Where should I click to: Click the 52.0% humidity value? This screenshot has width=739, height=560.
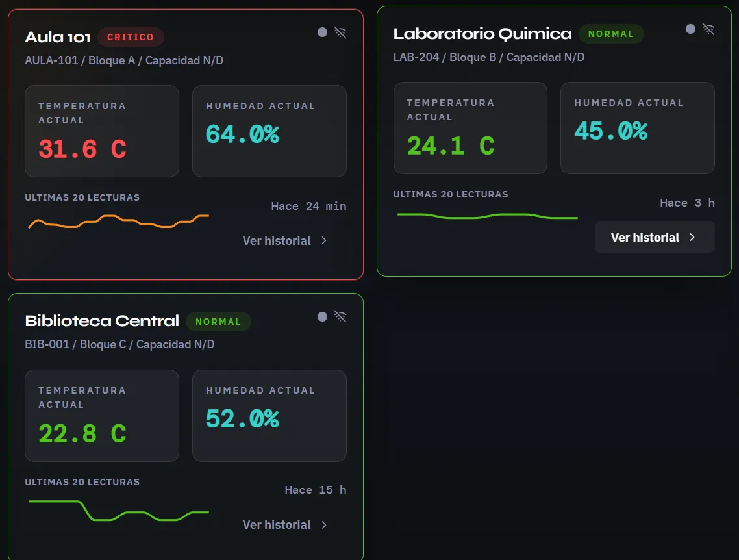tap(242, 418)
